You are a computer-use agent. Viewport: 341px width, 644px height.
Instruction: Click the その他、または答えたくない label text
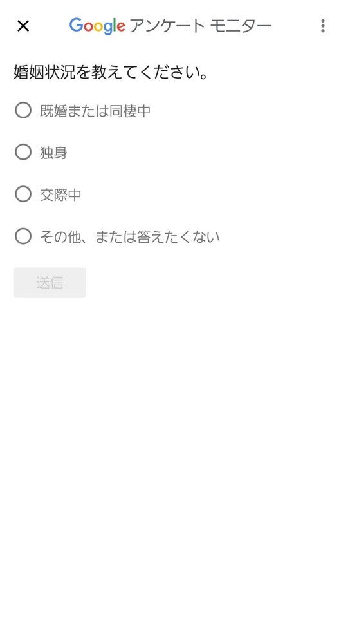tap(130, 237)
